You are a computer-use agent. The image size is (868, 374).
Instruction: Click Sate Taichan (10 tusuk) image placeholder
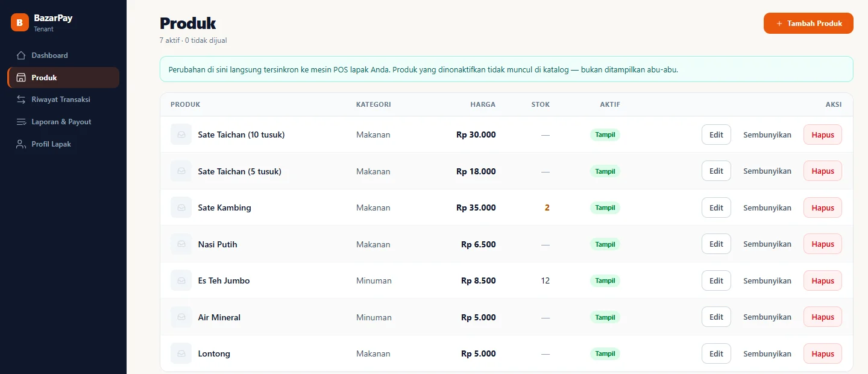click(x=181, y=135)
